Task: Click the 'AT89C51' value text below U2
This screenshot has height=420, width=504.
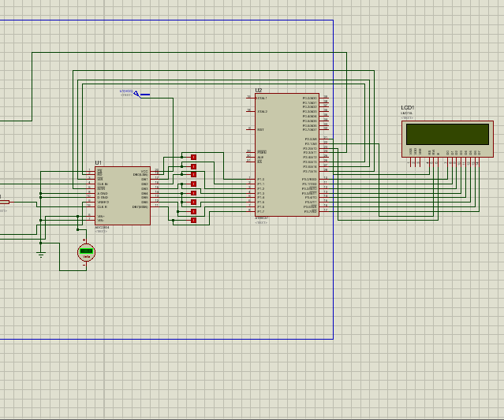Action: 262,218
